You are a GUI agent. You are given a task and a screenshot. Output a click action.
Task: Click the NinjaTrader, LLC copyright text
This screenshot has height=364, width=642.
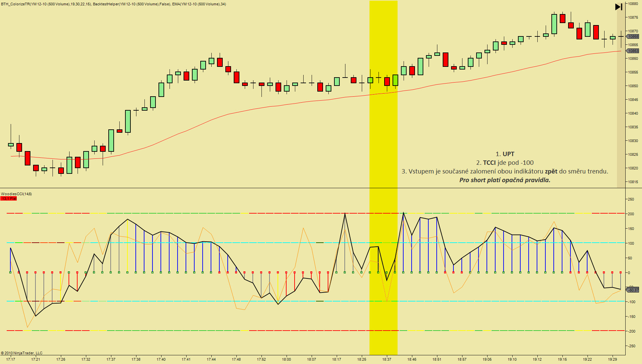22,353
